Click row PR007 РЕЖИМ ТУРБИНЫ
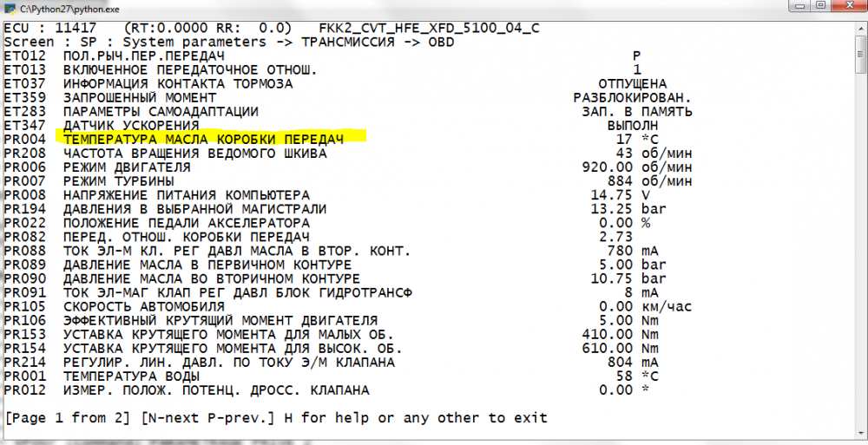Image resolution: width=868 pixels, height=445 pixels. (x=349, y=181)
